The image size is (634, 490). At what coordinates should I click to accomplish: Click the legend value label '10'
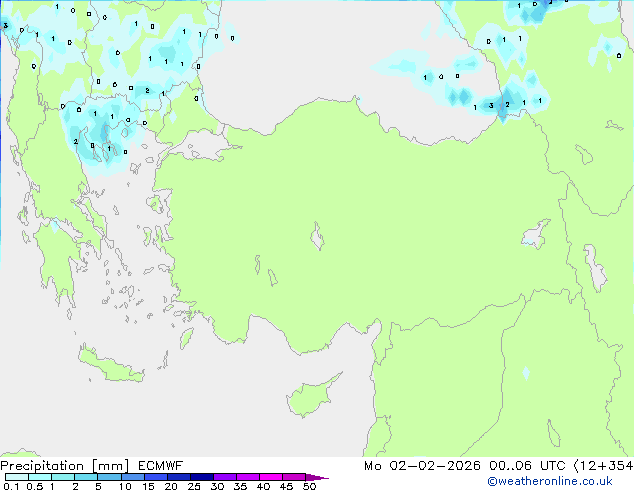[x=125, y=486]
